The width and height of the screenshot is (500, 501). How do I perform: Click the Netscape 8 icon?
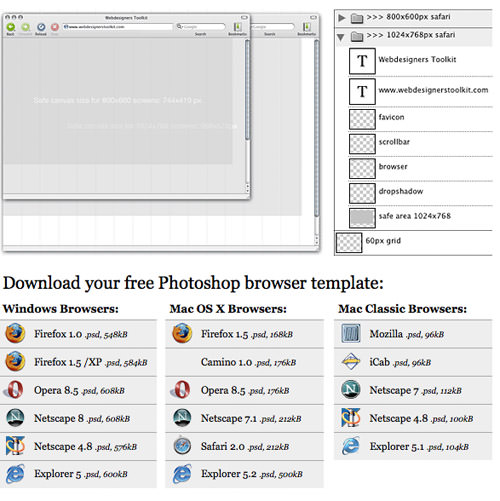click(15, 418)
